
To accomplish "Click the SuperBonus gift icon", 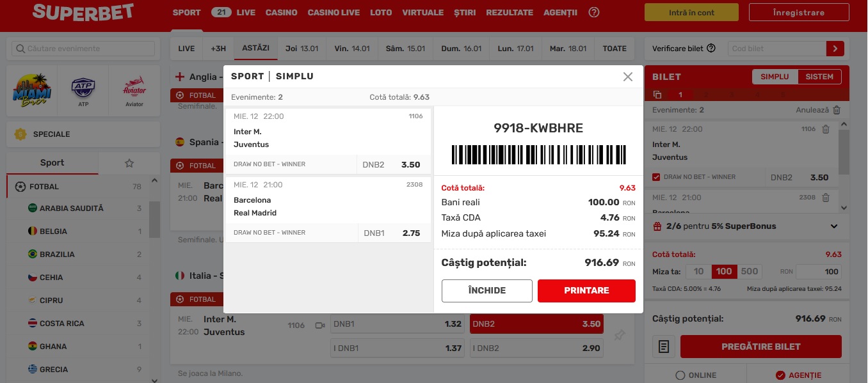I will tap(657, 226).
